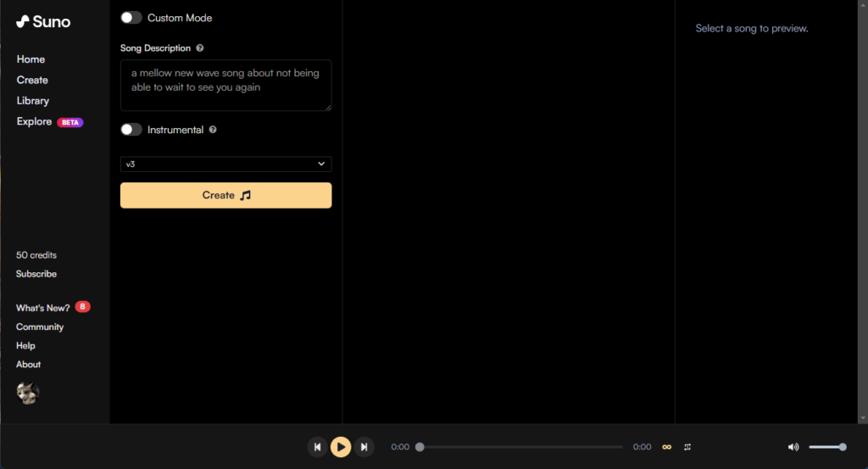The height and width of the screenshot is (469, 868).
Task: Click into the Song Description text box
Action: (225, 86)
